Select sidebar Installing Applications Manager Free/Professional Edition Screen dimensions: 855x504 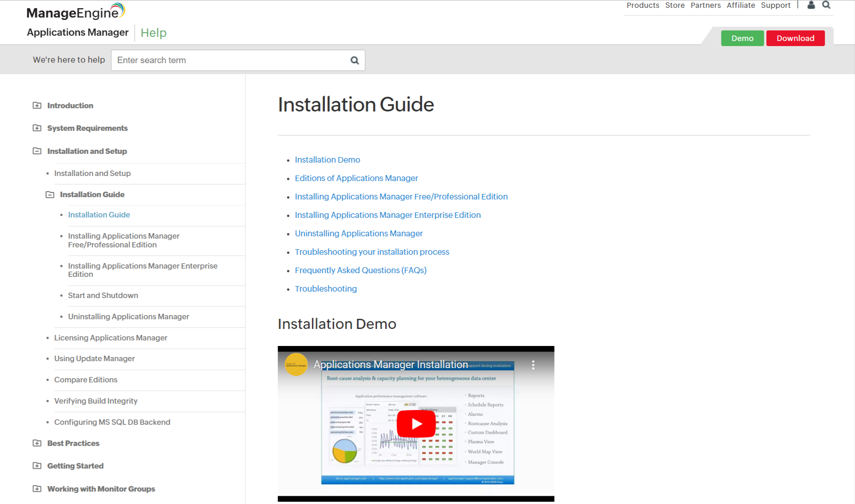click(124, 240)
